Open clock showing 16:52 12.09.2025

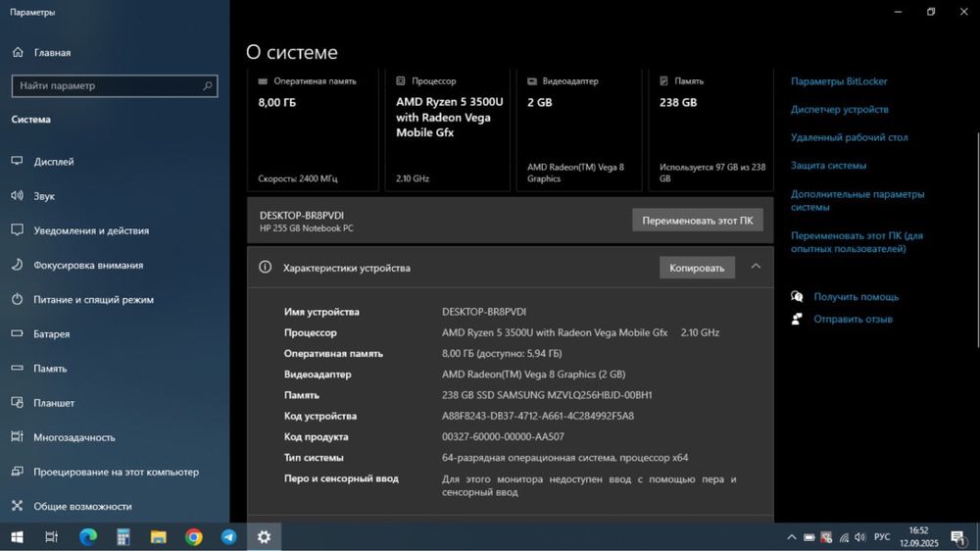(919, 536)
